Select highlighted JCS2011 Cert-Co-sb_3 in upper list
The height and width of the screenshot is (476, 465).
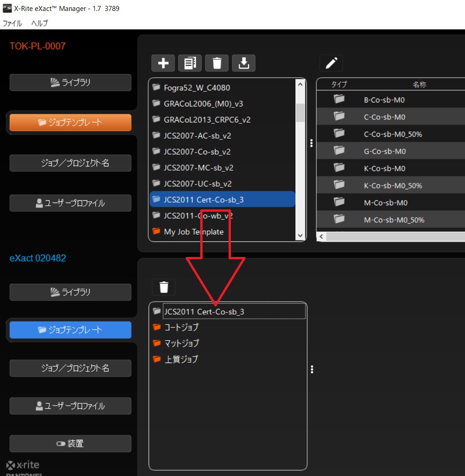[x=222, y=199]
